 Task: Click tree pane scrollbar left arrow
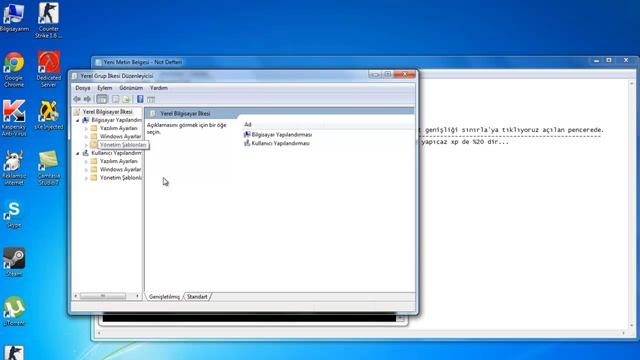click(x=76, y=296)
